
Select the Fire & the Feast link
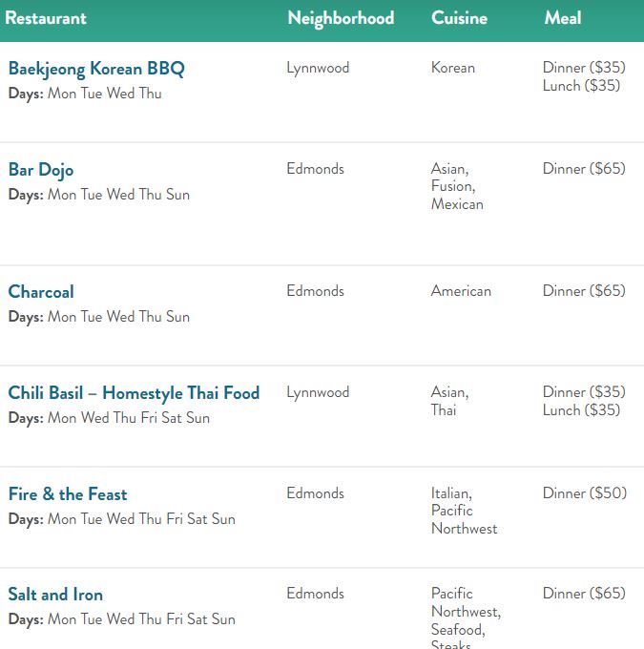tap(68, 493)
